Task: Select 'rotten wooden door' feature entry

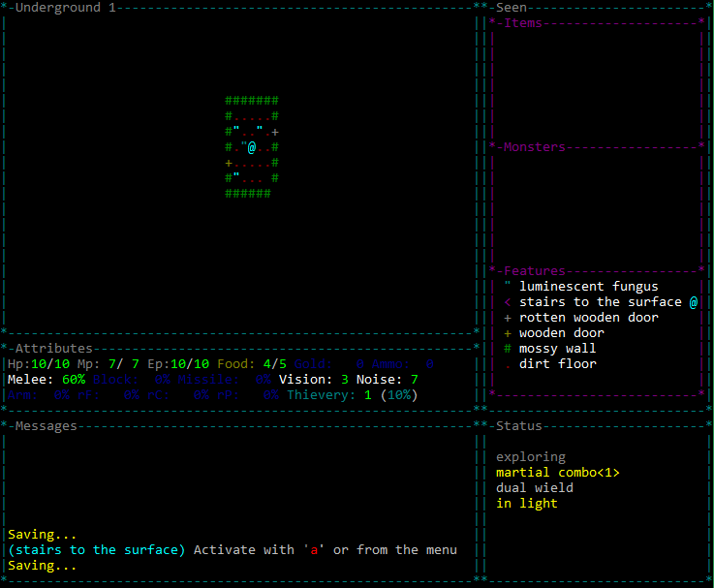Action: coord(589,318)
